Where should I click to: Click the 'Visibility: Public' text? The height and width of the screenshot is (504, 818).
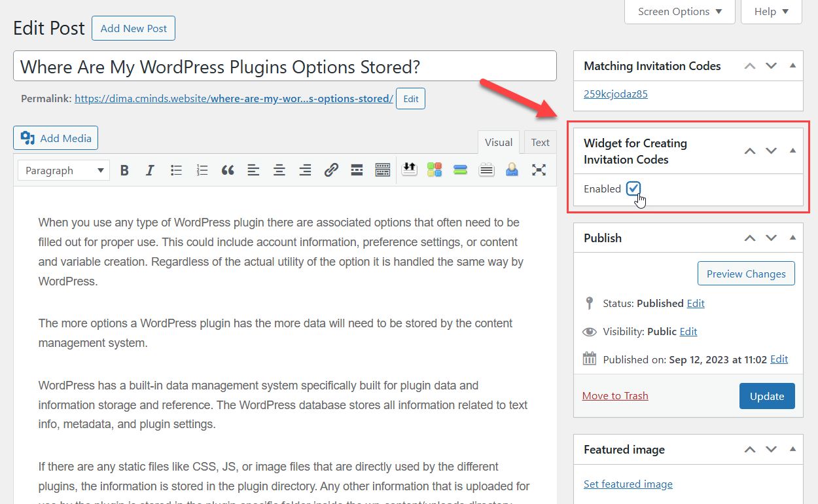click(x=640, y=331)
